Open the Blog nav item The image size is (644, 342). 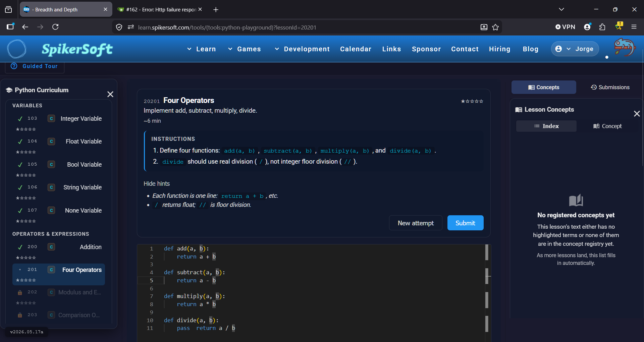(530, 49)
